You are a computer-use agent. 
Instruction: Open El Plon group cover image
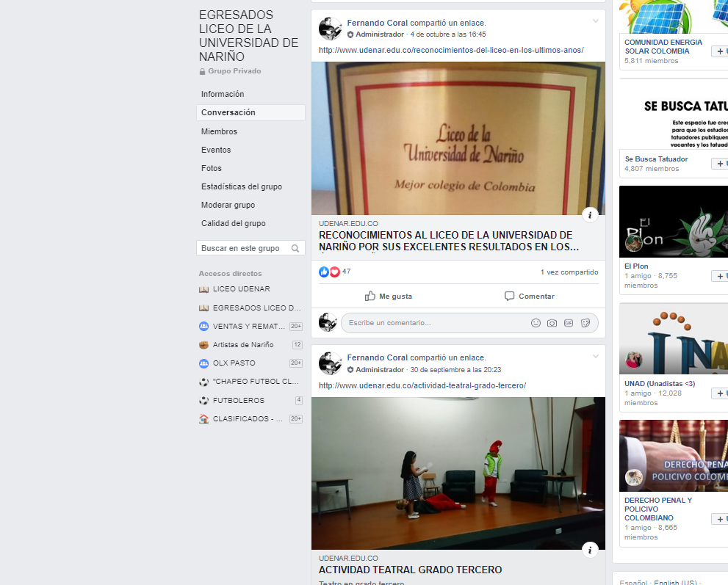[x=674, y=222]
